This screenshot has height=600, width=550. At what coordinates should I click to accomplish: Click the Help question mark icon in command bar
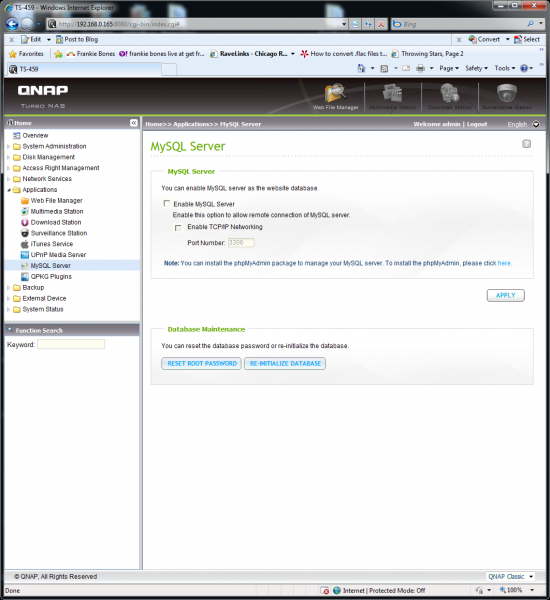point(524,68)
